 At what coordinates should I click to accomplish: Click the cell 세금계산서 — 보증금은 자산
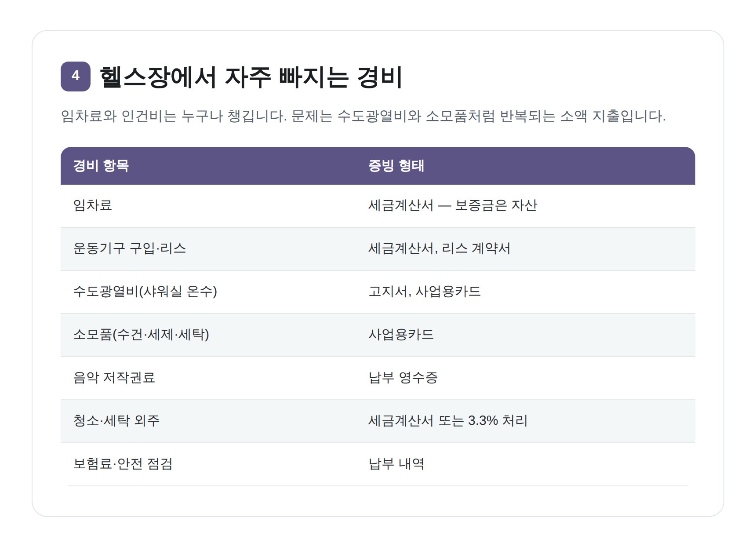coord(526,206)
